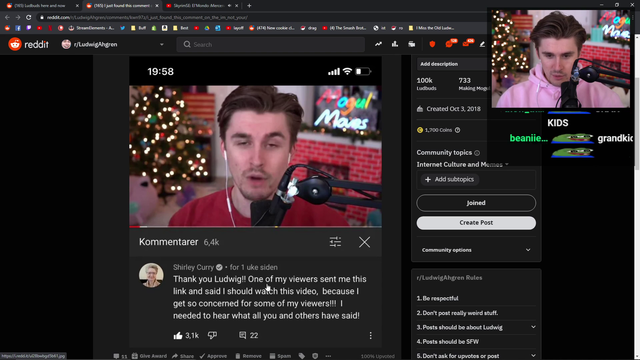Screen dimensions: 640x360
Task: Approve the post
Action: pyautogui.click(x=213, y=356)
